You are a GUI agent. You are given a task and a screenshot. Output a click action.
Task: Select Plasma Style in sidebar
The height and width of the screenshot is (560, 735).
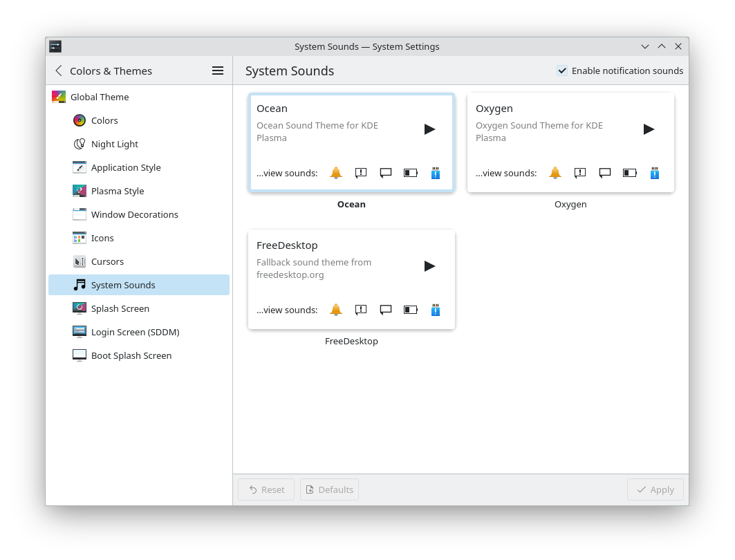coord(118,191)
